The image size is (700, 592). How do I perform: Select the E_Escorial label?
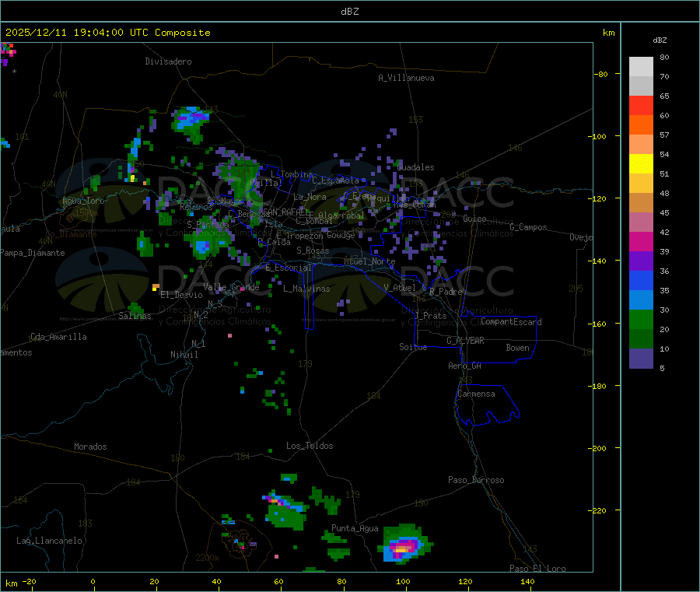pos(289,268)
